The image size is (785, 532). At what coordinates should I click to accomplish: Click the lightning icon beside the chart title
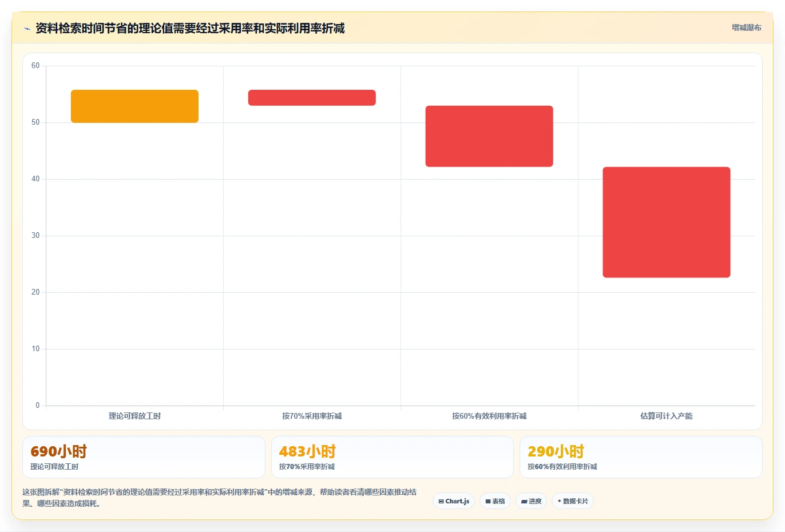27,29
